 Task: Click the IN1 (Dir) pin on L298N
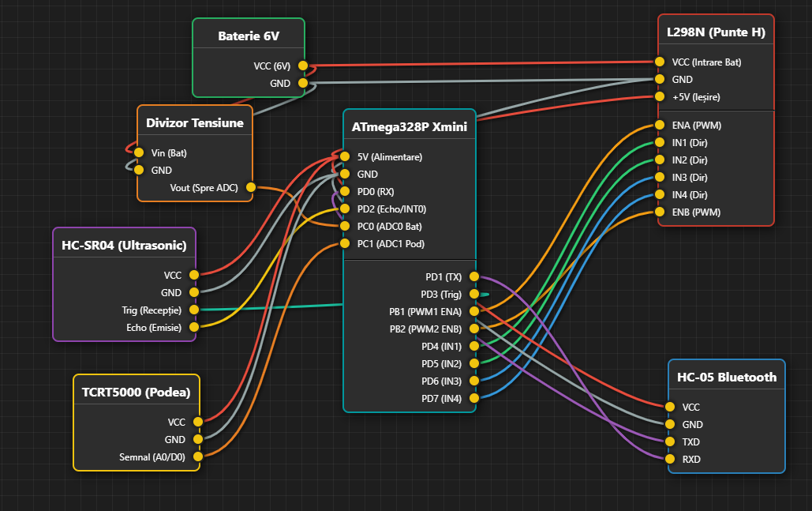[x=659, y=142]
